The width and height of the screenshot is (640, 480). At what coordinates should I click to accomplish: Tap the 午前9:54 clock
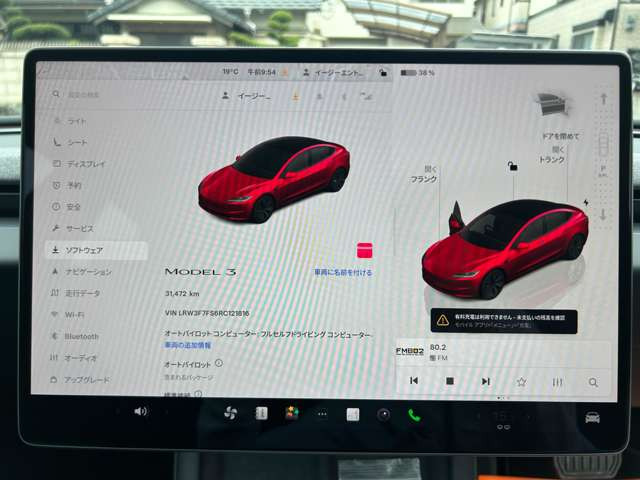(x=262, y=72)
